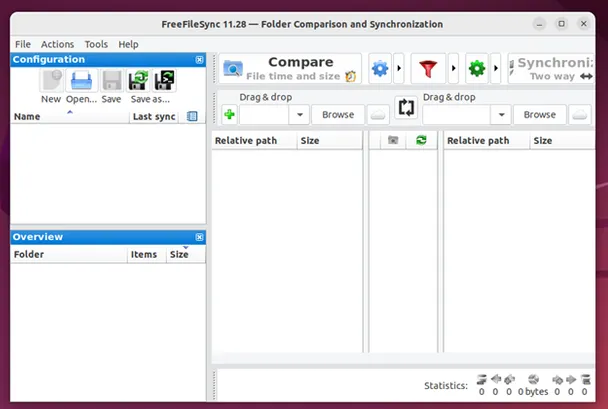Click Overview Items column header
The height and width of the screenshot is (409, 608).
click(x=147, y=254)
